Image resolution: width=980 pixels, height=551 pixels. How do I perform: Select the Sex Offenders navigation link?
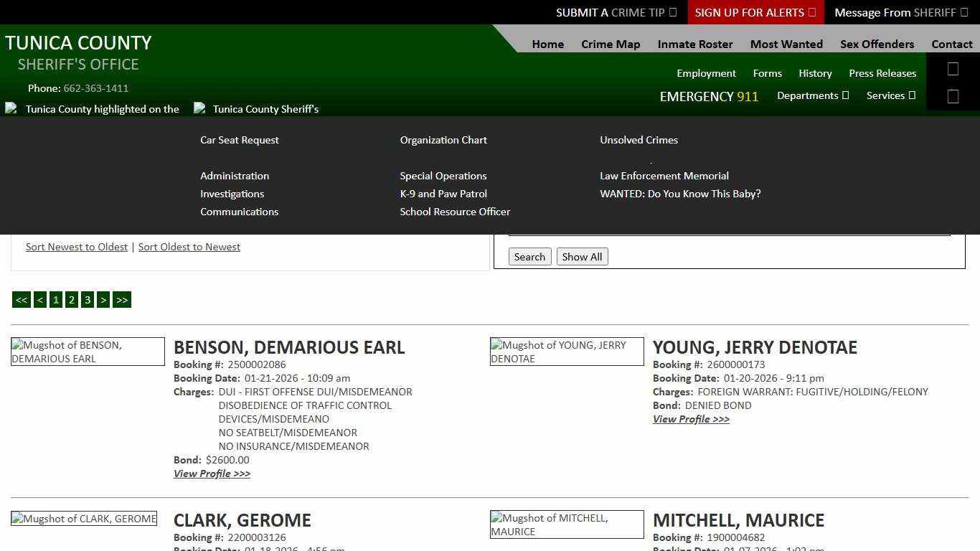[877, 44]
